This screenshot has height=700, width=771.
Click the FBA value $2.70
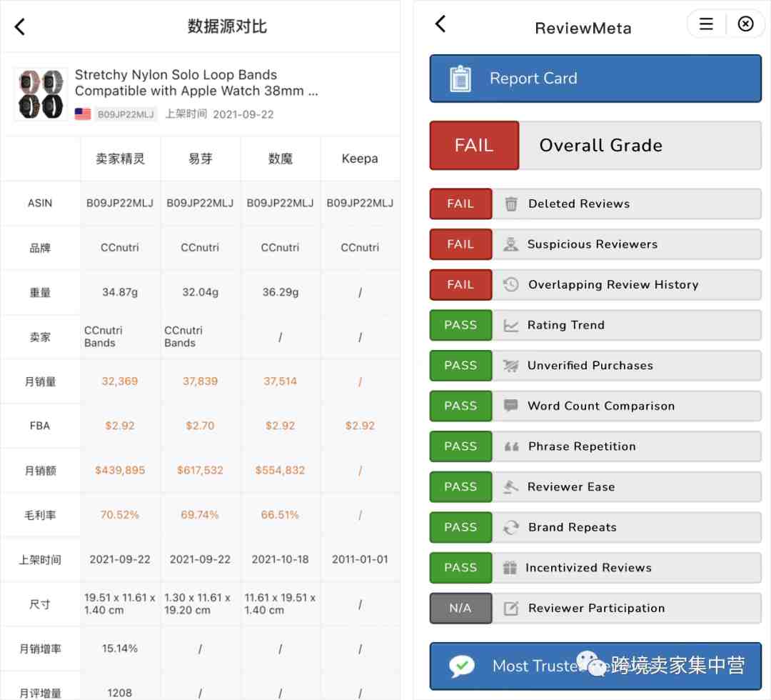click(x=200, y=426)
